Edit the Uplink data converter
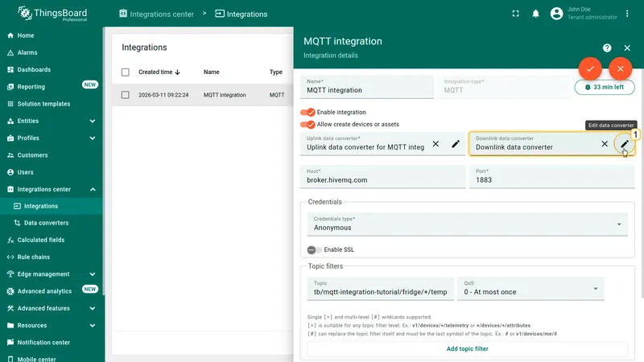 456,144
